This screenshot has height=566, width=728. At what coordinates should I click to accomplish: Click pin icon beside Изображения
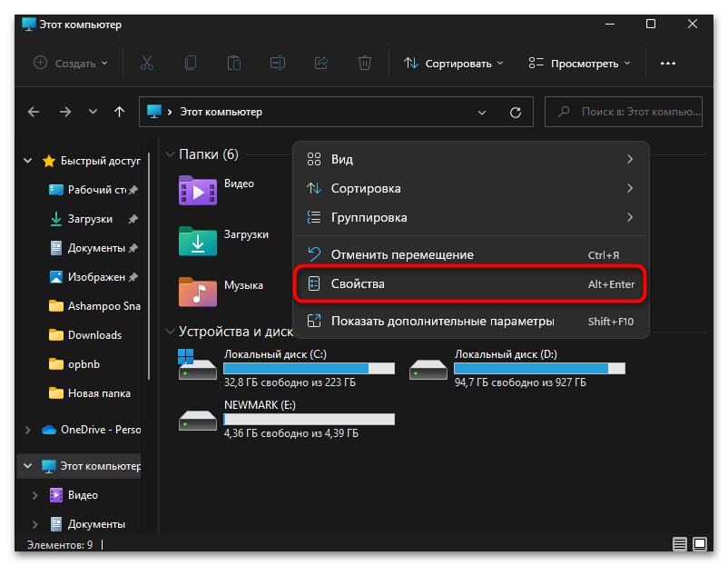(133, 277)
